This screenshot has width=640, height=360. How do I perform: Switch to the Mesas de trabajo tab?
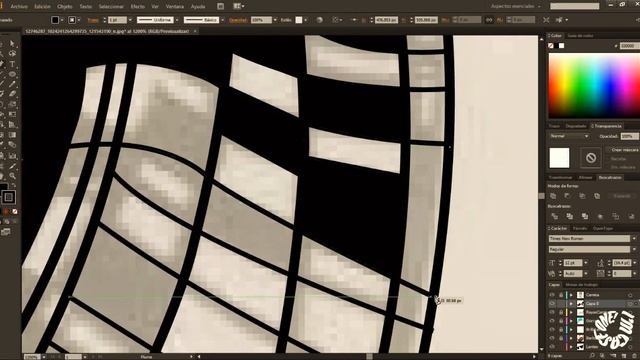(582, 284)
